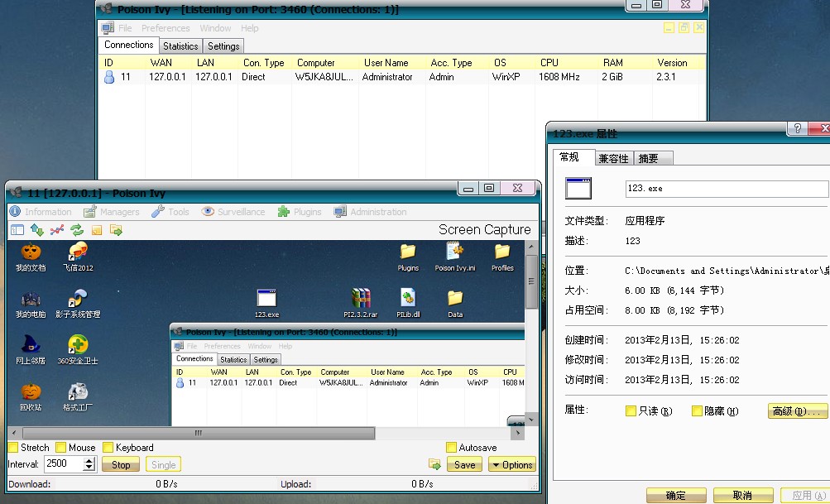This screenshot has height=504, width=830.
Task: Click the folder icon beside Save button
Action: coord(434,464)
